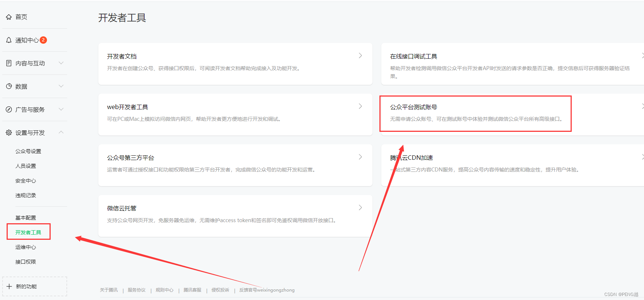The width and height of the screenshot is (644, 300).
Task: Click the gear icon beside 设置与开发
Action: pyautogui.click(x=9, y=133)
